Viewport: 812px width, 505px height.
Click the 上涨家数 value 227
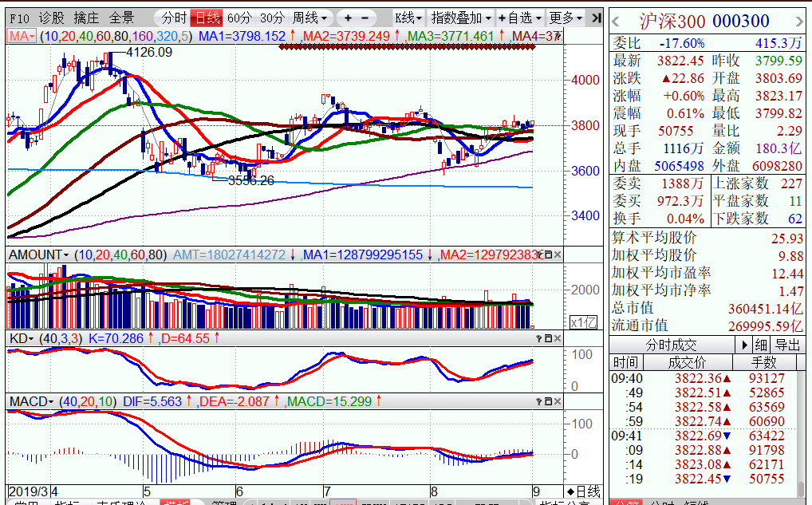click(791, 183)
